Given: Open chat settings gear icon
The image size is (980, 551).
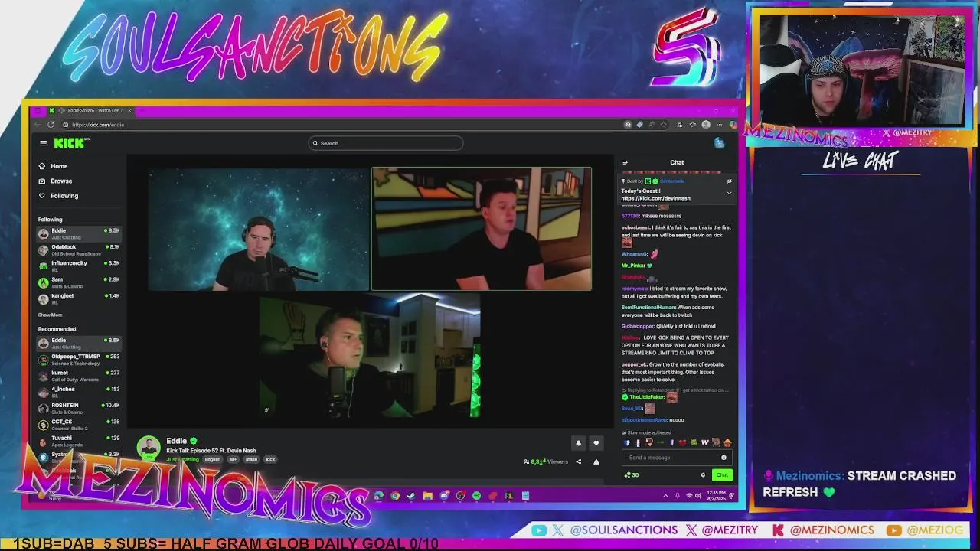Looking at the screenshot, I should pyautogui.click(x=703, y=475).
